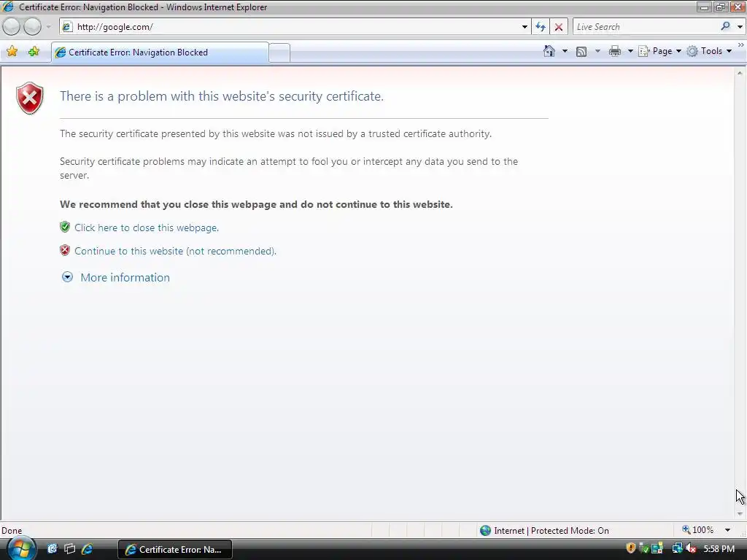Image resolution: width=747 pixels, height=560 pixels.
Task: Open the Favorites Center star icon
Action: click(12, 52)
